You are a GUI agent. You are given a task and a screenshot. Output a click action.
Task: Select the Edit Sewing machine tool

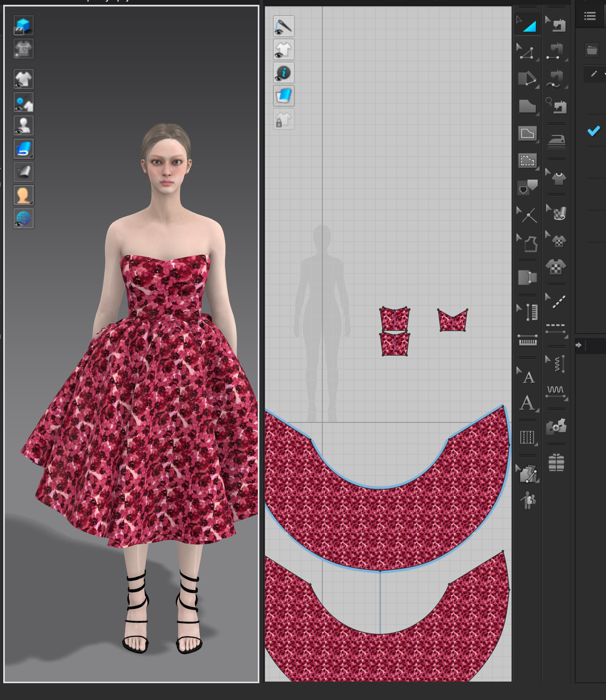(x=556, y=24)
